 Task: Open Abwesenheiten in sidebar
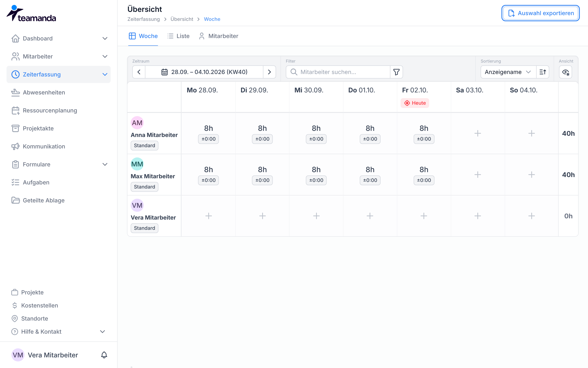coord(59,92)
